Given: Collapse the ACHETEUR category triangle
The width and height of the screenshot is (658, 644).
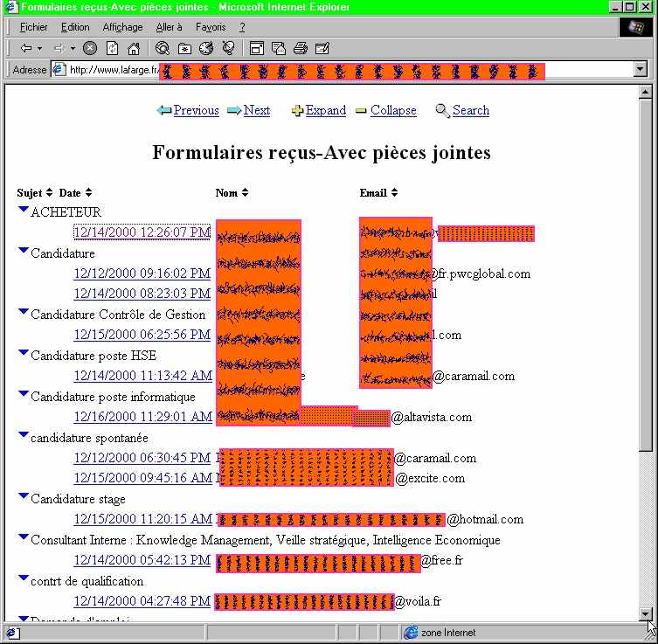Looking at the screenshot, I should click(x=23, y=210).
